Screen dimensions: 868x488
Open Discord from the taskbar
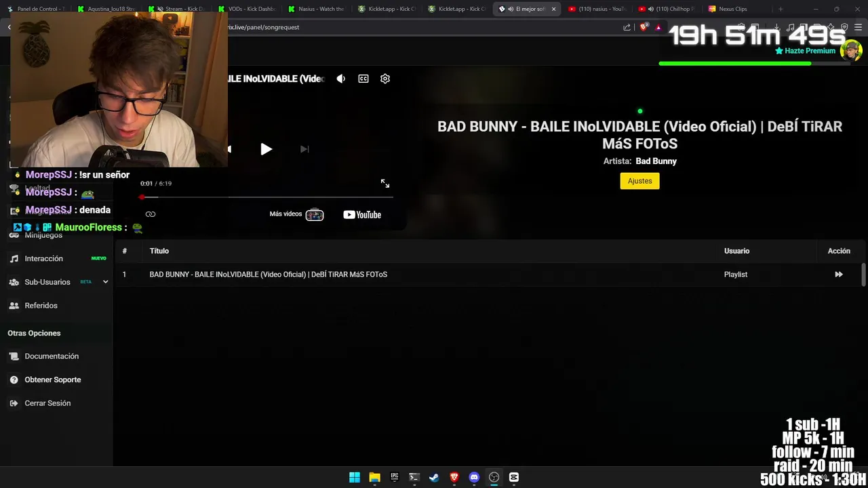coord(474,477)
